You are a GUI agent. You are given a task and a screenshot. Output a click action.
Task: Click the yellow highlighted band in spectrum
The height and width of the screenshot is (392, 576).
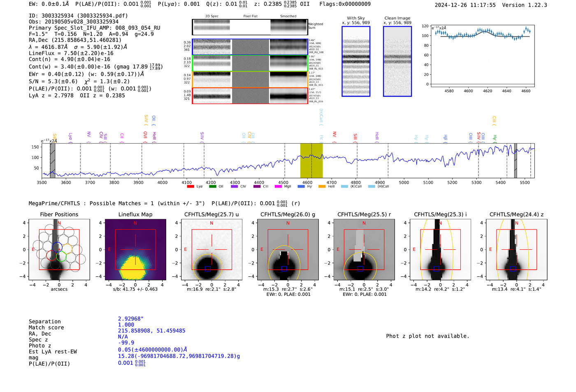(311, 160)
